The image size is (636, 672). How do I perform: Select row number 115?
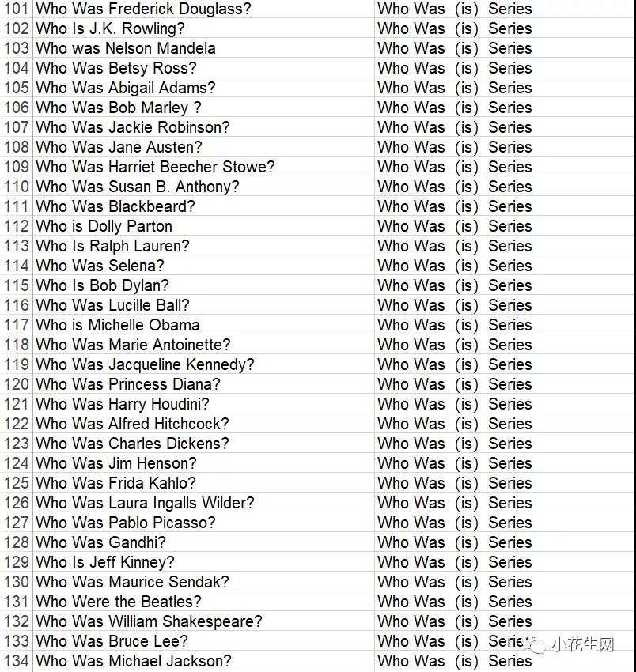tap(17, 285)
